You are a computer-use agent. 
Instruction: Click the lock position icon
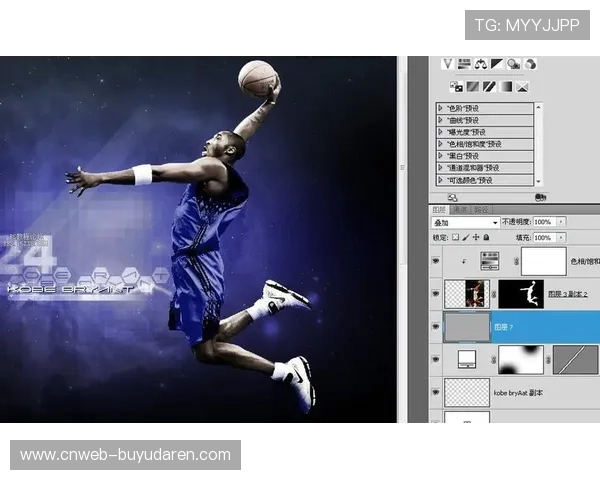(x=476, y=238)
